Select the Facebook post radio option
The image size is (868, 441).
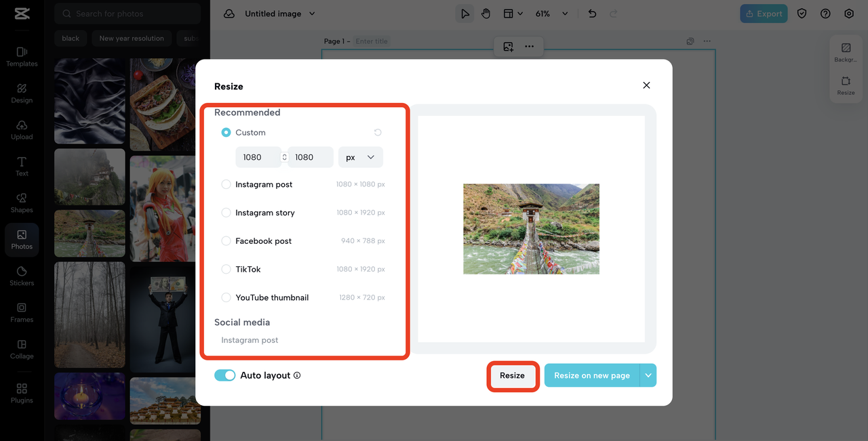226,241
